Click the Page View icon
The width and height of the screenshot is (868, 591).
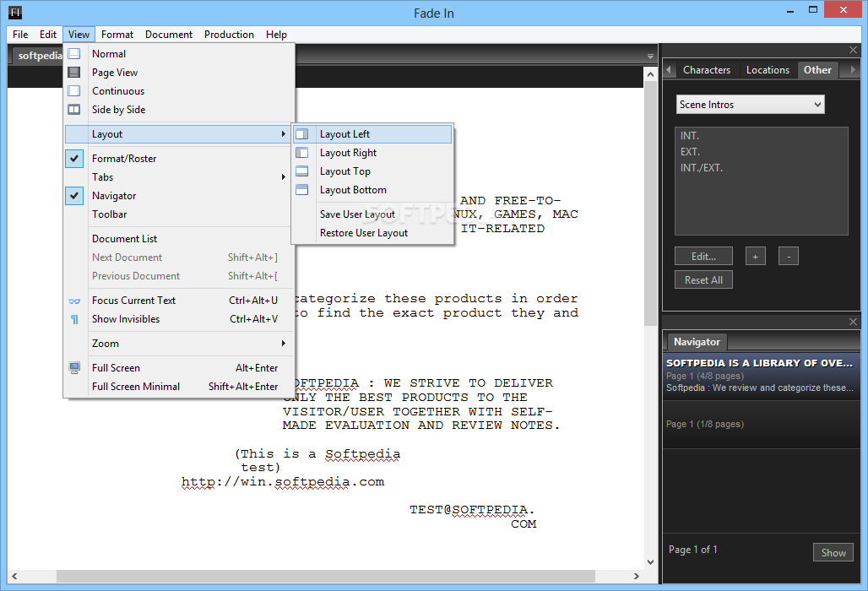pyautogui.click(x=73, y=73)
